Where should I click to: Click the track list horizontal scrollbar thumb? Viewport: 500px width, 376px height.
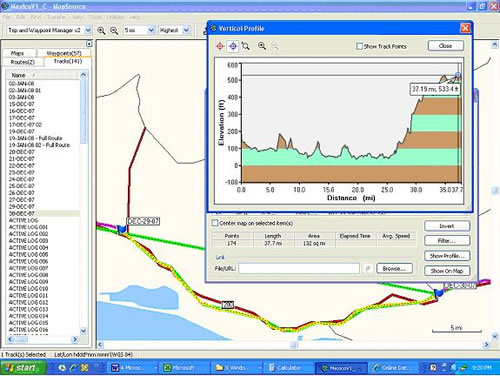point(22,339)
